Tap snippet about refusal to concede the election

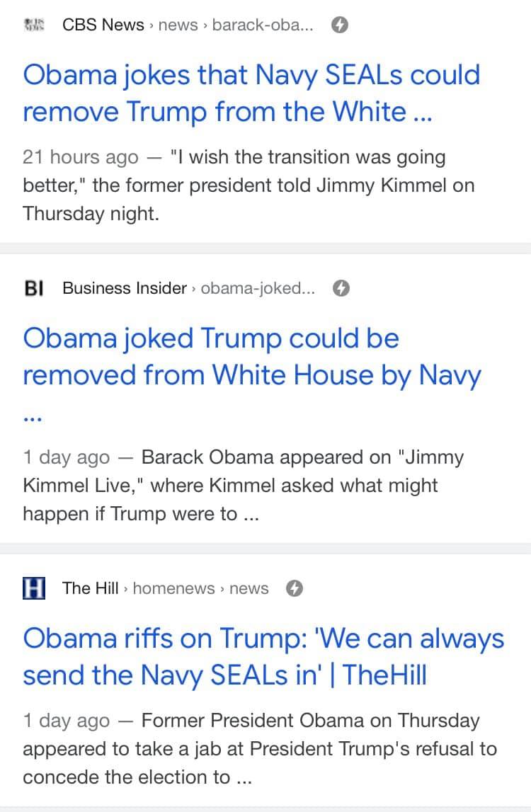[x=260, y=749]
